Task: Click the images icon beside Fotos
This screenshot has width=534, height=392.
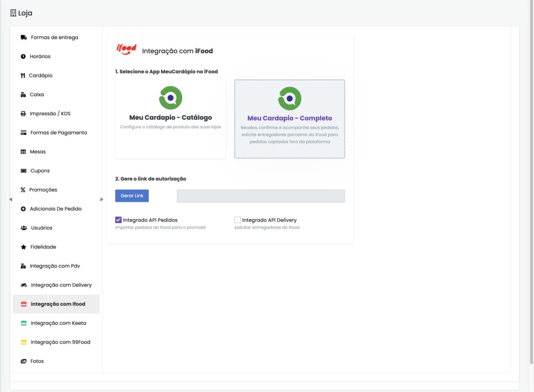Action: coord(23,361)
